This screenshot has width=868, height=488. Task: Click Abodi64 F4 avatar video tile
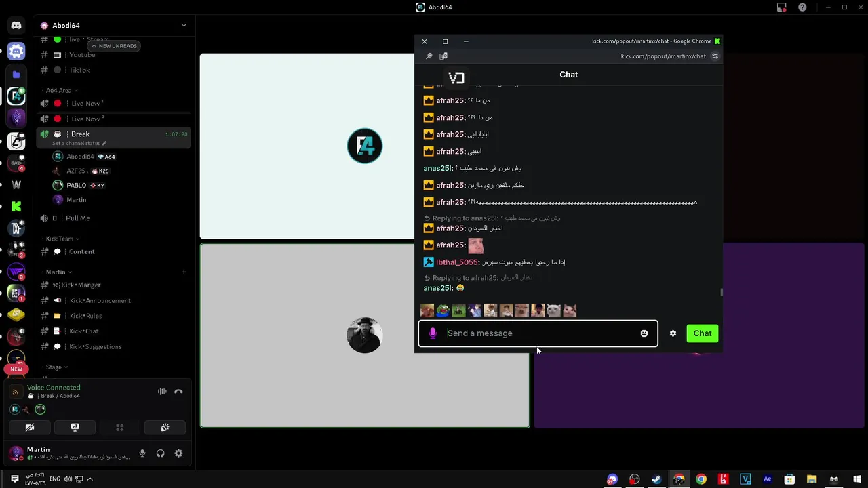[365, 146]
